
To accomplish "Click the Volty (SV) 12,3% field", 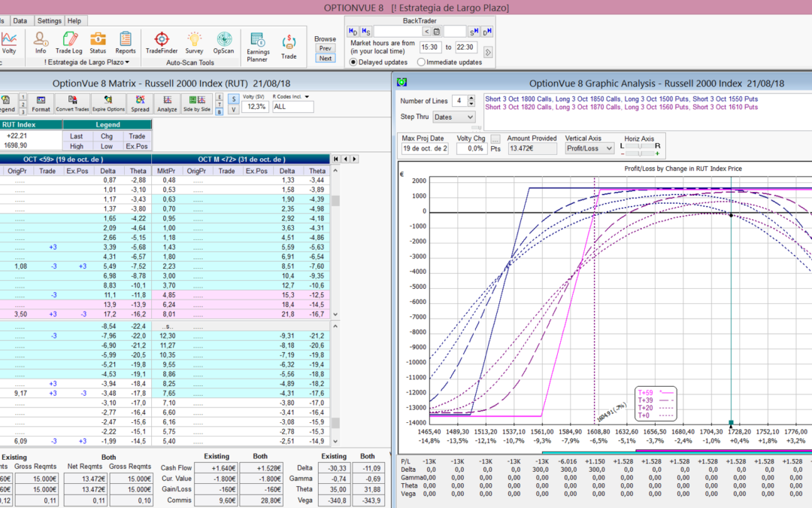I will [x=256, y=106].
